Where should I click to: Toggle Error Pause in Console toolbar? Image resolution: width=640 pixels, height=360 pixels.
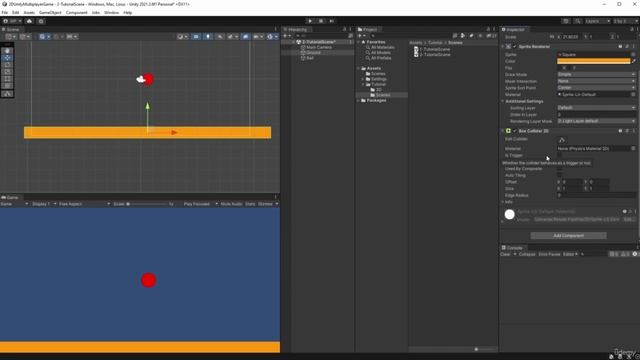(x=549, y=254)
